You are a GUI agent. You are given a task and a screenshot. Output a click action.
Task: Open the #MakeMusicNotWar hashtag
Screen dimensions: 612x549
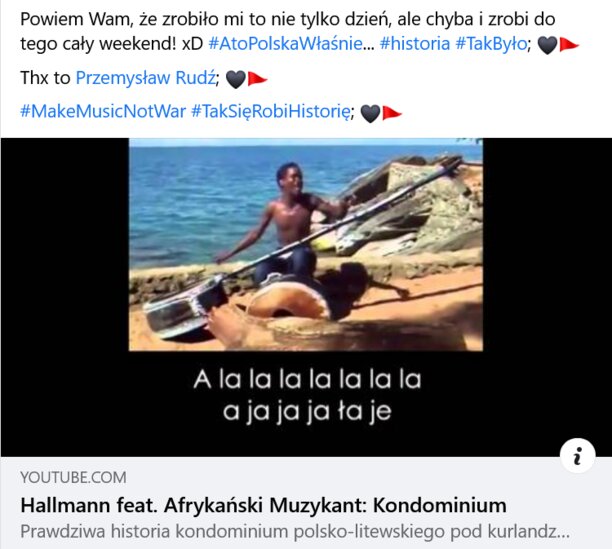(103, 111)
